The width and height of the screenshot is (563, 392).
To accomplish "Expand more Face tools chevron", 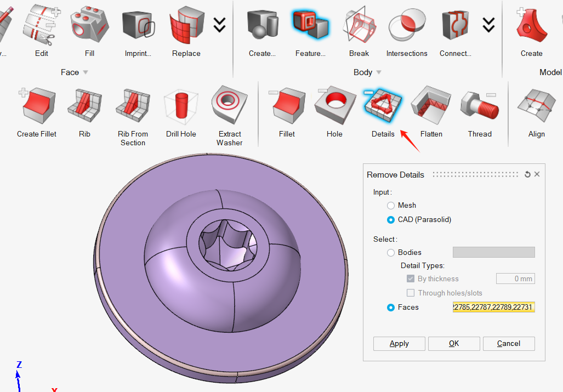I will (219, 25).
